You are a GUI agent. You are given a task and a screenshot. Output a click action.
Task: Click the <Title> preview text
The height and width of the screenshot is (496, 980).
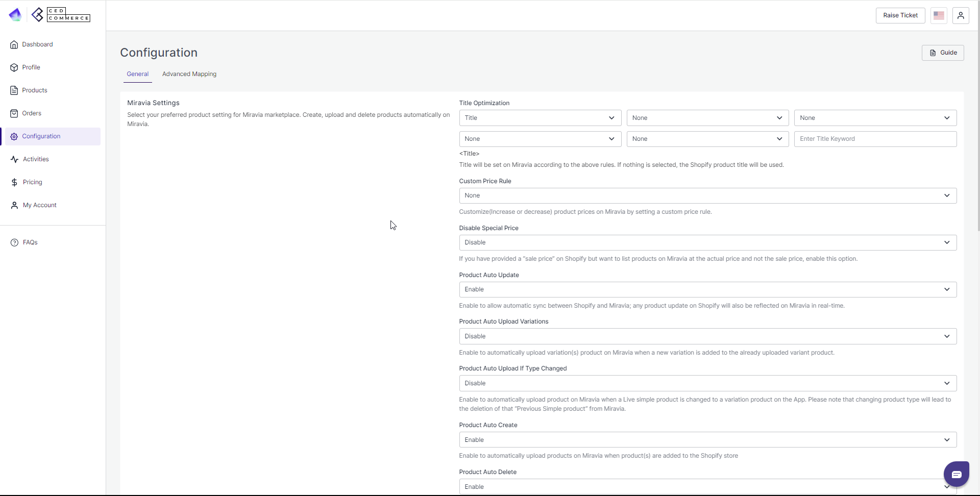(469, 154)
